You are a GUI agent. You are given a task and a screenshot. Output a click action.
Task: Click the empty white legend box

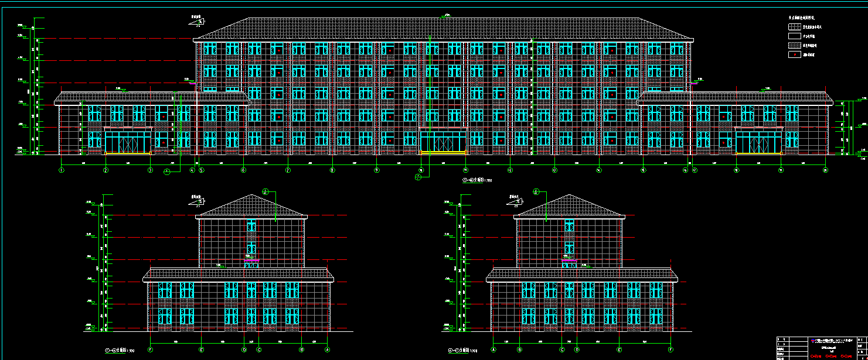[794, 36]
